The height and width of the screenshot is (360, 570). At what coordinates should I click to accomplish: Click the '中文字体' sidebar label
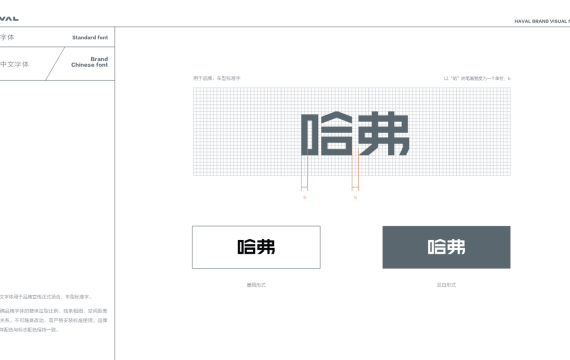click(x=14, y=64)
